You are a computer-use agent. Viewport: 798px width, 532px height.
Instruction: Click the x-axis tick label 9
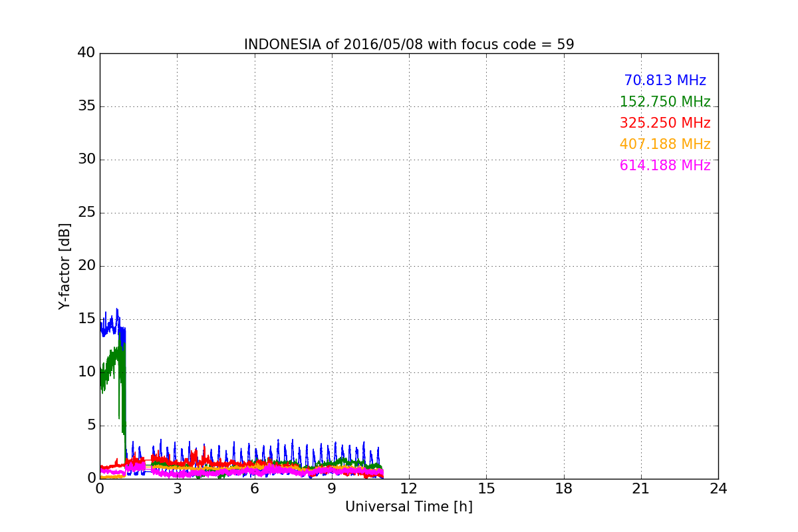click(332, 489)
